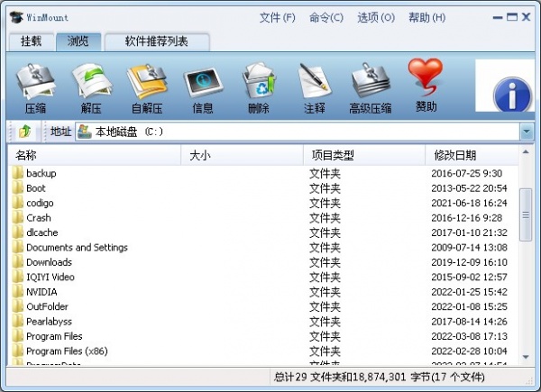This screenshot has height=392, width=541.
Task: Open the 信息 (Info) tool
Action: pos(203,88)
